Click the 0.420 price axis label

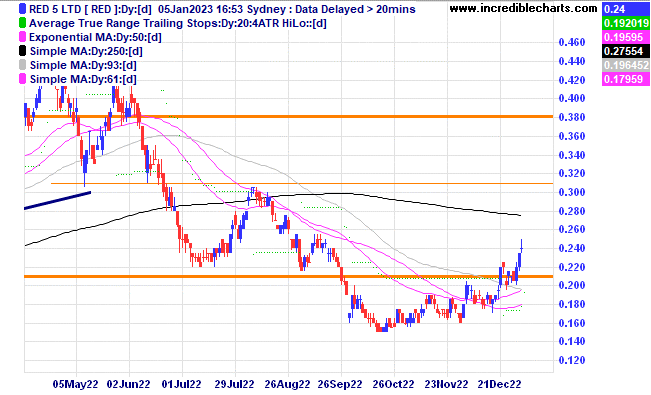[572, 80]
